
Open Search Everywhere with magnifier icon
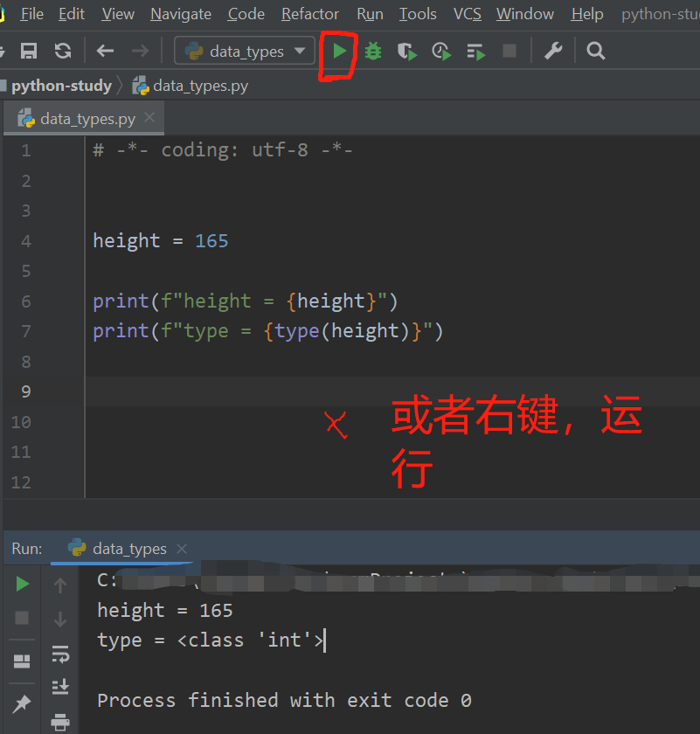point(595,51)
